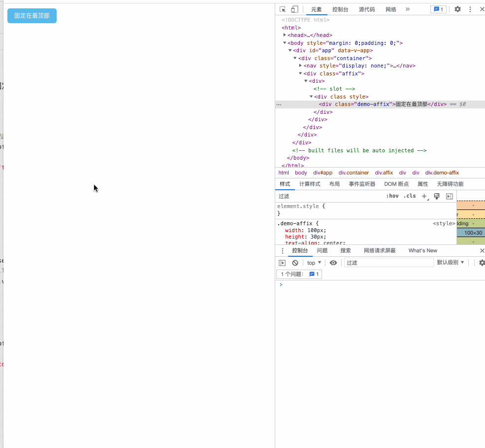Open the 事件监听器 tab
This screenshot has width=485, height=448.
[x=362, y=184]
